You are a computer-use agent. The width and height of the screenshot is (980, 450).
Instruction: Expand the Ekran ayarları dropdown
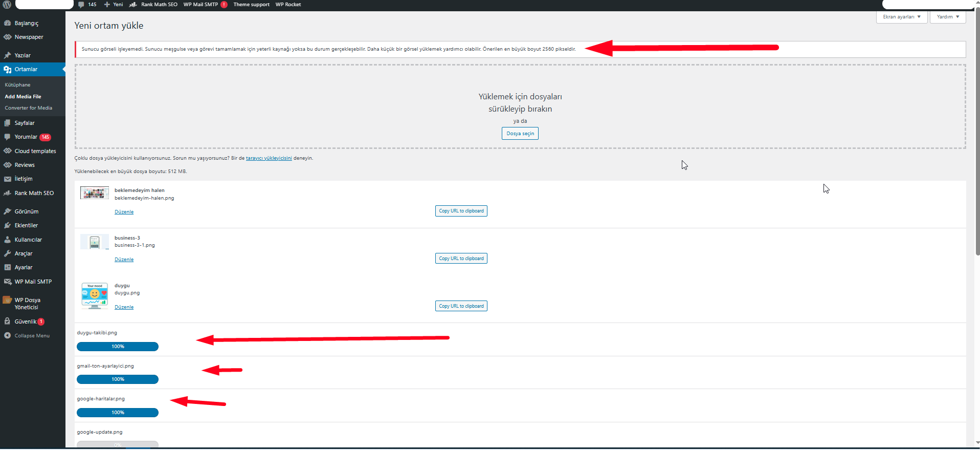tap(901, 17)
